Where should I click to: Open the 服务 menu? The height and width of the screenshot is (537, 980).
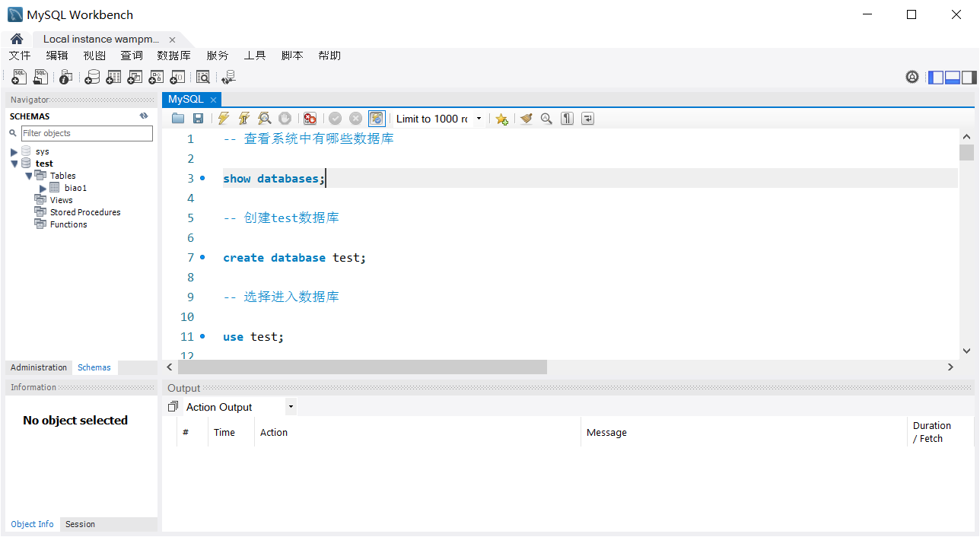point(218,56)
